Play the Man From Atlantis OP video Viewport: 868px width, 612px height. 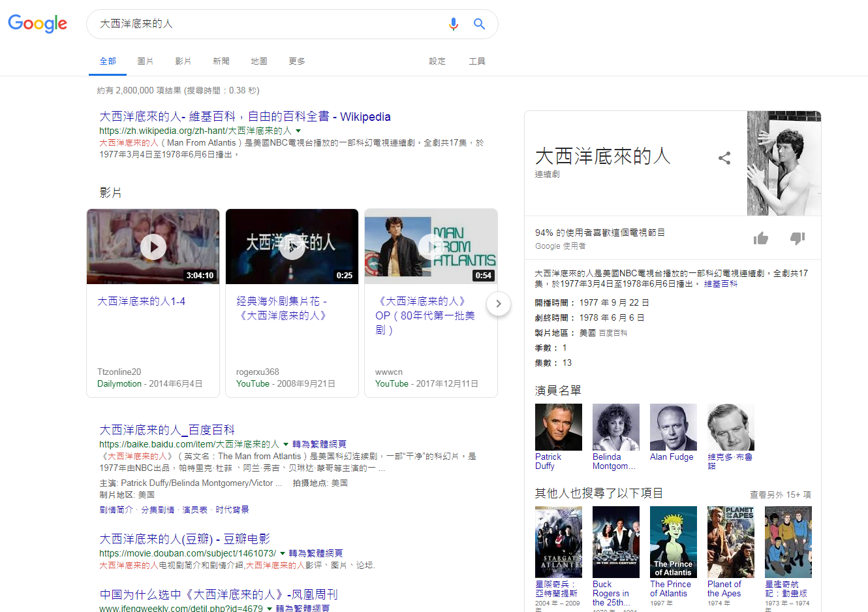click(x=431, y=247)
